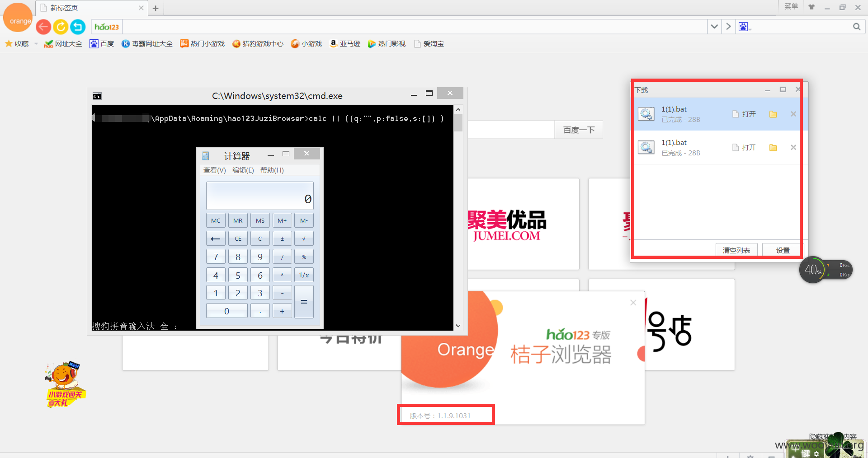Click cmd.exe title bar icon
Image resolution: width=868 pixels, height=458 pixels.
point(97,96)
